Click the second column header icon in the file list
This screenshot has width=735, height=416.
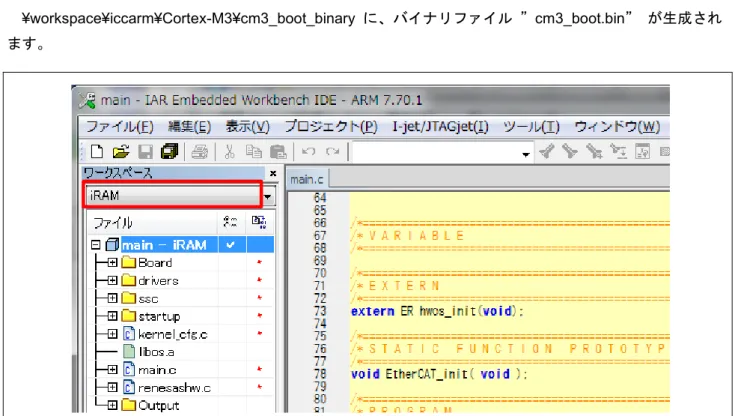click(x=259, y=222)
